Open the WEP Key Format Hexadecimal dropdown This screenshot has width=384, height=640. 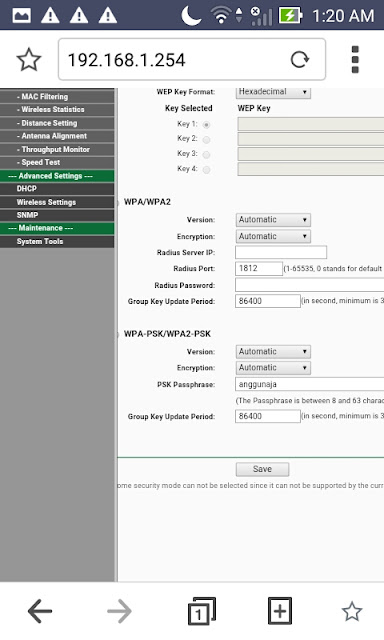point(273,92)
